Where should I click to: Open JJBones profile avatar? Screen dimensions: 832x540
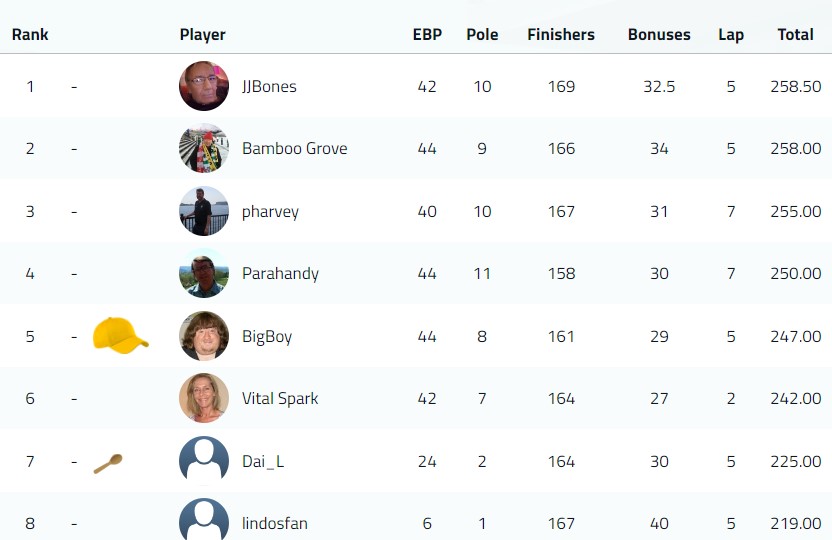click(204, 86)
